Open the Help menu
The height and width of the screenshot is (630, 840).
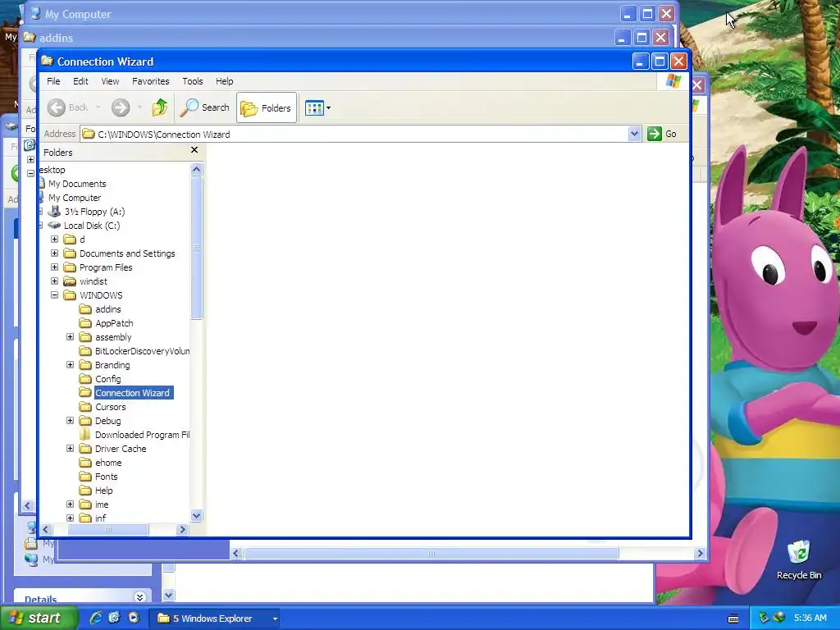coord(225,81)
